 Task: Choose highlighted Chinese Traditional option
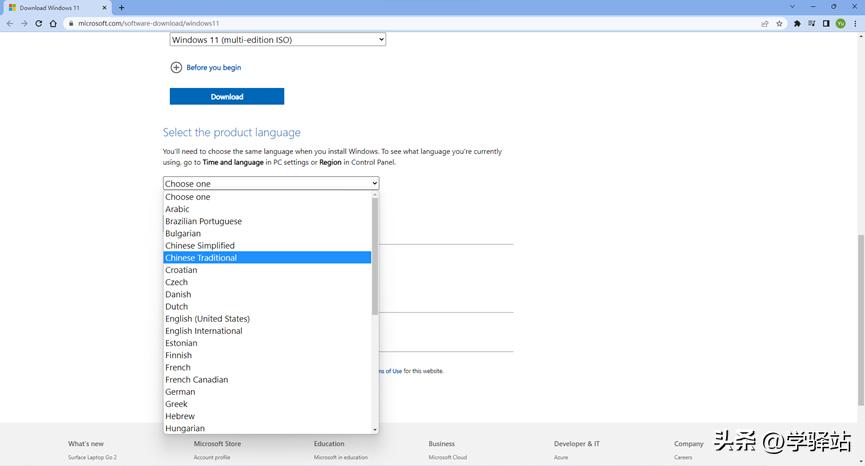pos(267,258)
